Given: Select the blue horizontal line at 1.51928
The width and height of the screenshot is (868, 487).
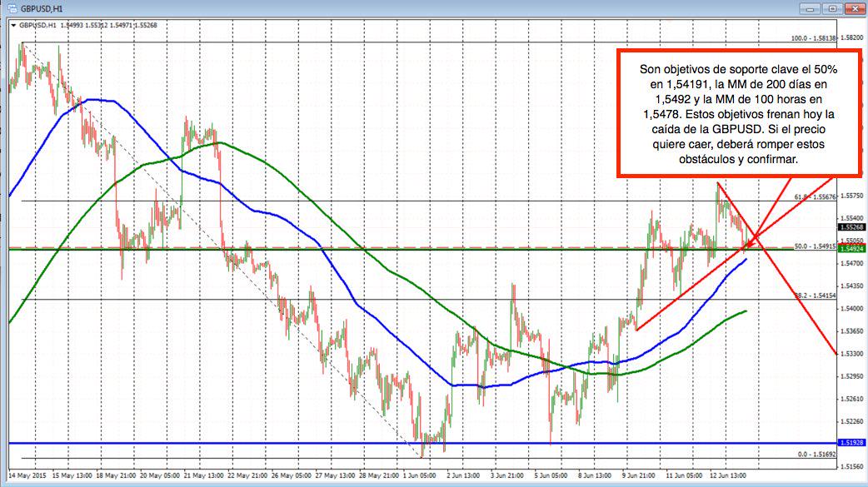Looking at the screenshot, I should (x=422, y=443).
